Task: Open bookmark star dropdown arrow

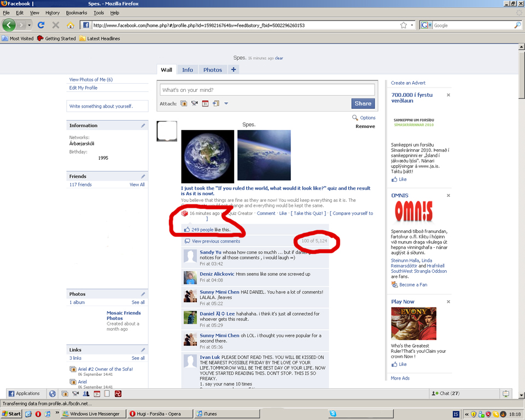Action: pyautogui.click(x=412, y=25)
